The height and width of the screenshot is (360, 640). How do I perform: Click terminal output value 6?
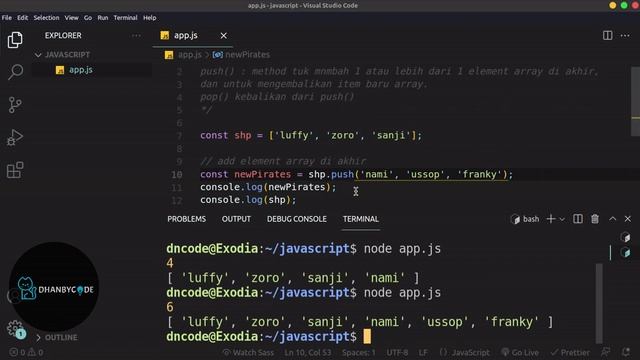[x=170, y=307]
